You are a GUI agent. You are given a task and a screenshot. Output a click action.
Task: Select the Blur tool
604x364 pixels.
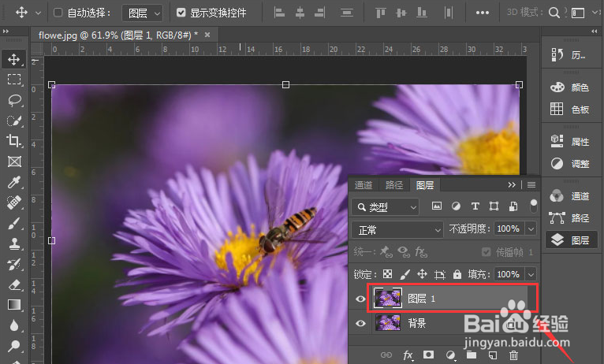click(14, 325)
